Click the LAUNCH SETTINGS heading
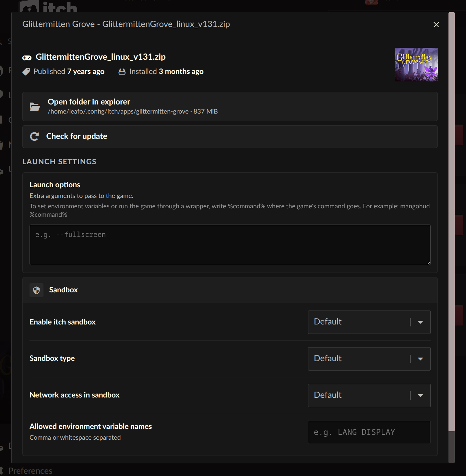The height and width of the screenshot is (476, 466). point(59,162)
